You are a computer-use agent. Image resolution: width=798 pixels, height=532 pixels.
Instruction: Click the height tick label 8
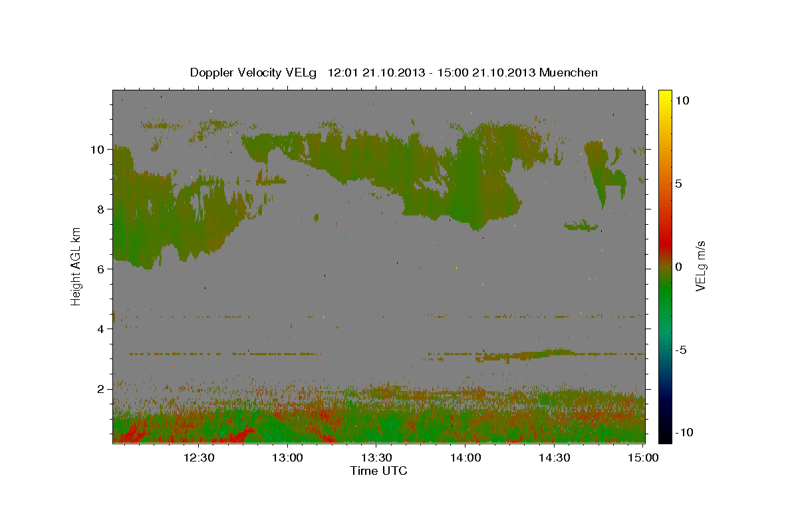(x=101, y=209)
